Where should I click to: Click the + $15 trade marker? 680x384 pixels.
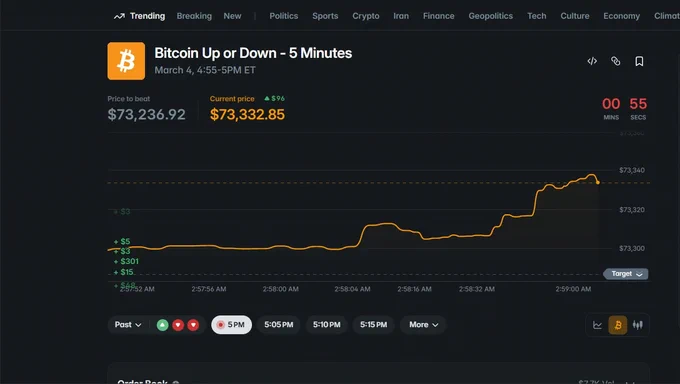click(x=124, y=272)
